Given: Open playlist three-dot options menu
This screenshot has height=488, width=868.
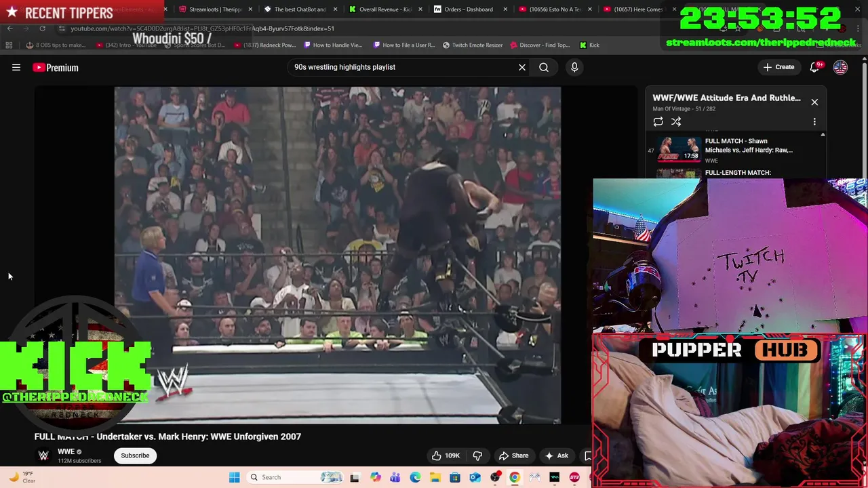Looking at the screenshot, I should tap(814, 122).
